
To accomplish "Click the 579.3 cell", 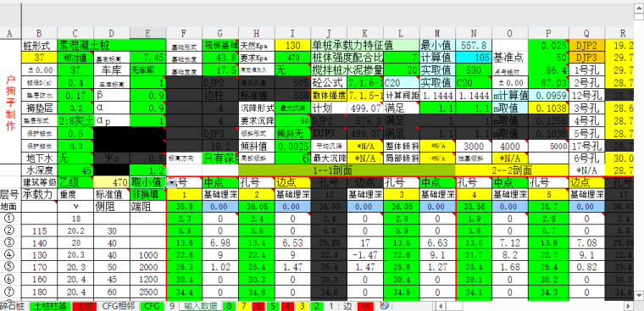I will click(x=365, y=121).
